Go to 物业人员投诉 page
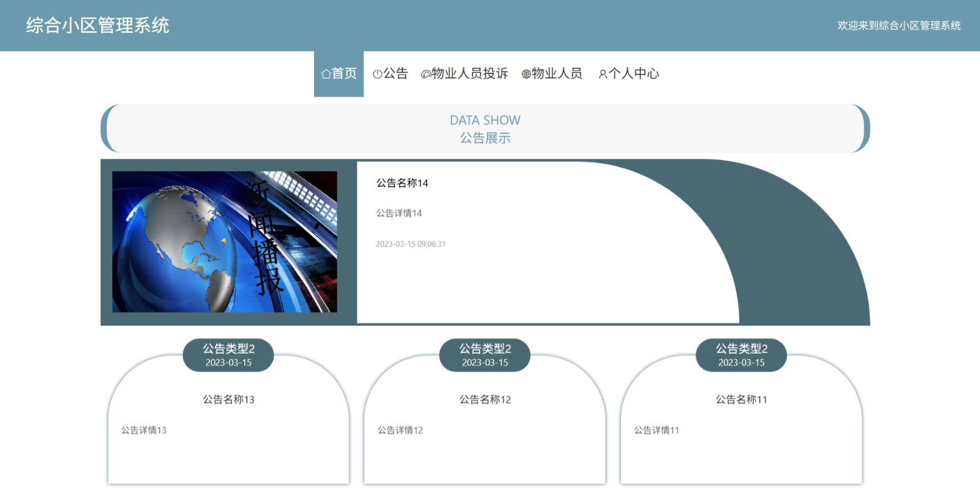This screenshot has width=980, height=496. coord(465,74)
